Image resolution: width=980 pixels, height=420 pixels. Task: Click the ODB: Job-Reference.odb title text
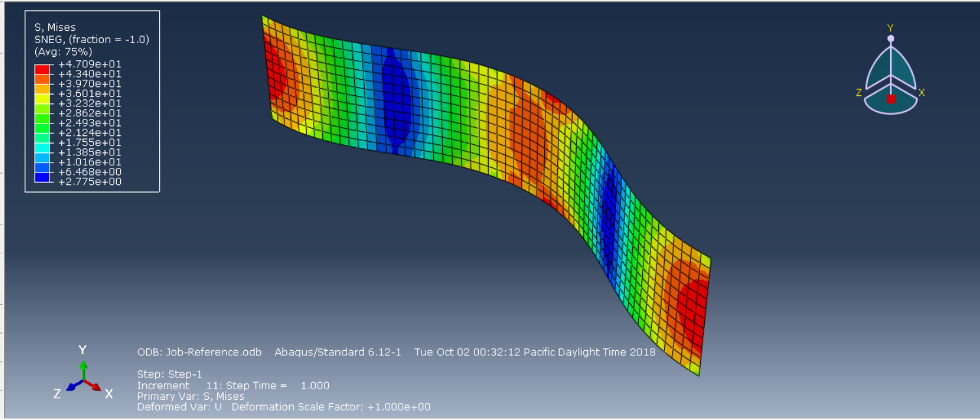[x=200, y=352]
